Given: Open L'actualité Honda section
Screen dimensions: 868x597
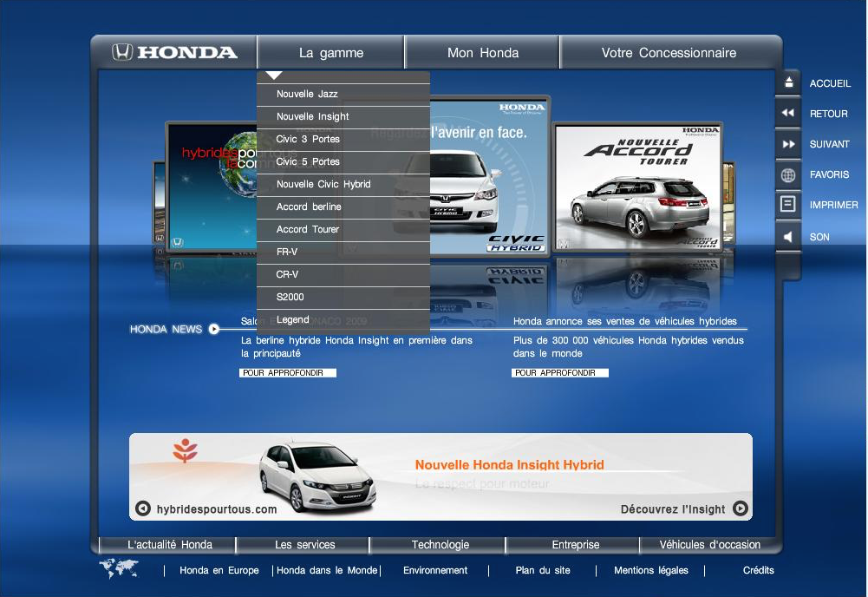Looking at the screenshot, I should (x=169, y=544).
